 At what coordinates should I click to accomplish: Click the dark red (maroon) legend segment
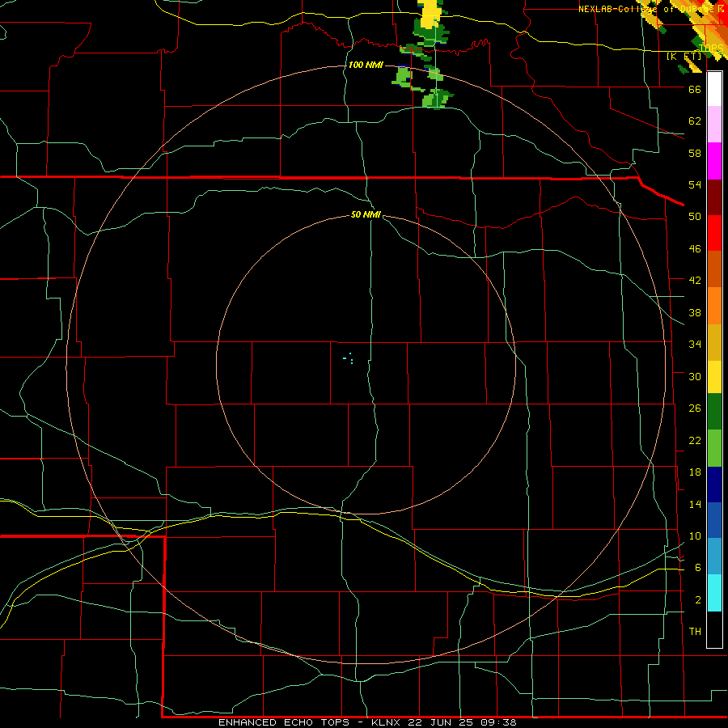tap(714, 197)
